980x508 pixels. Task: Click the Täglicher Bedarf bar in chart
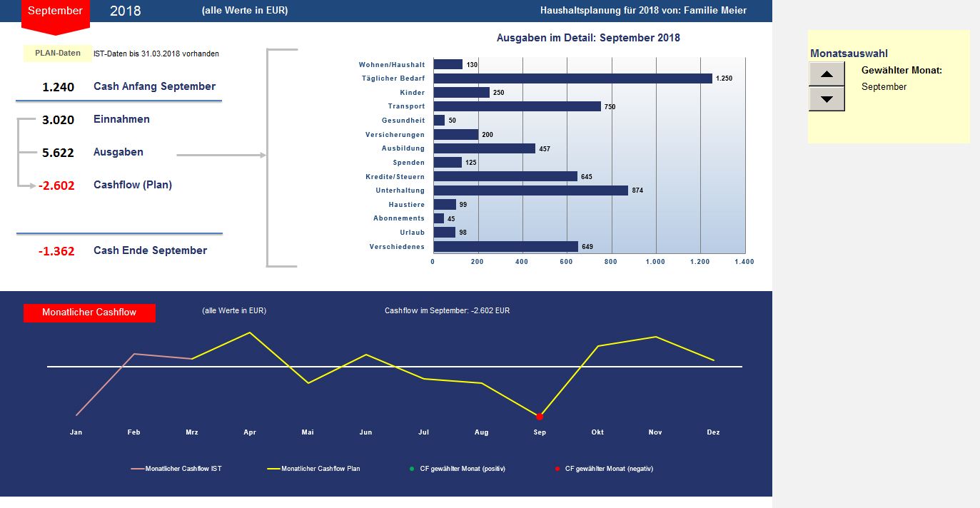pos(572,78)
